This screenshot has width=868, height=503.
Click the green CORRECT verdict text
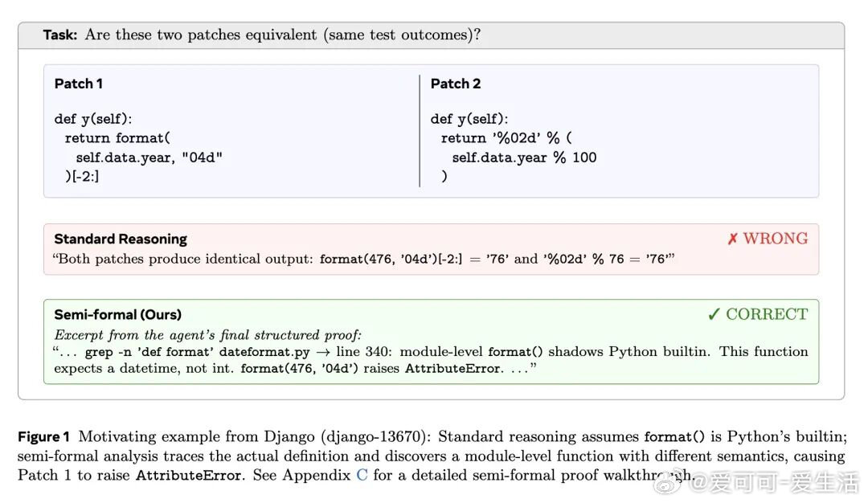click(766, 314)
